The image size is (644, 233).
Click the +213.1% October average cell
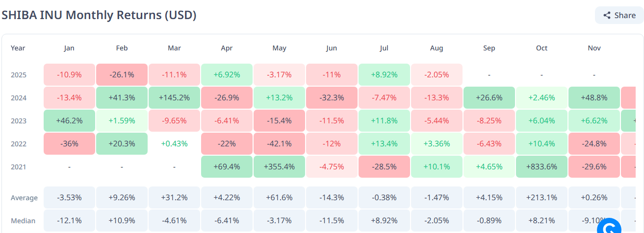(541, 198)
